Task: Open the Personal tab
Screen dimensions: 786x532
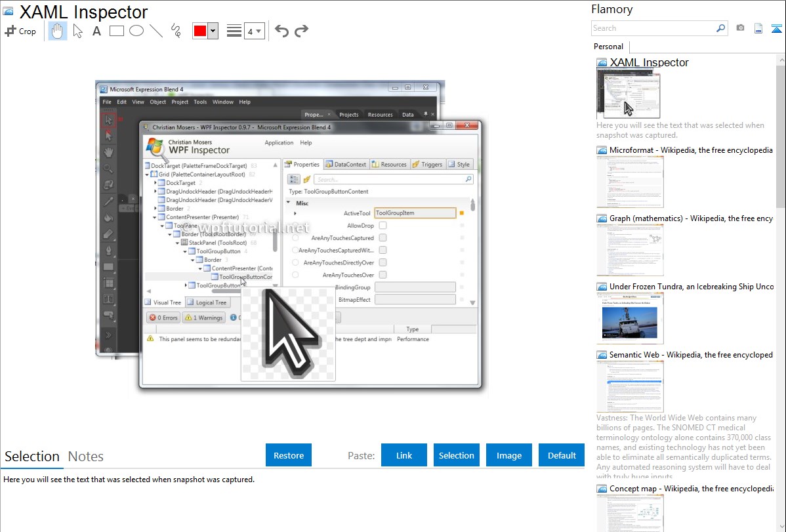Action: tap(608, 47)
